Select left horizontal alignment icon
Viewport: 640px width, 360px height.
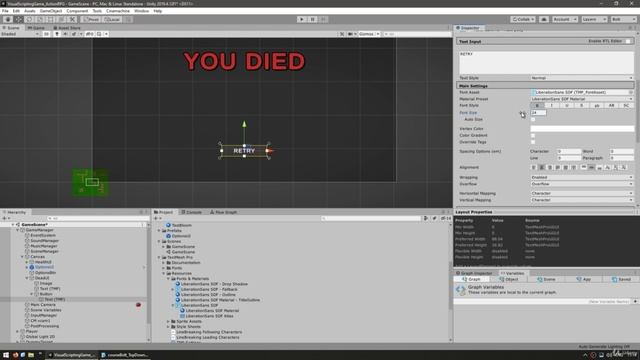click(533, 167)
